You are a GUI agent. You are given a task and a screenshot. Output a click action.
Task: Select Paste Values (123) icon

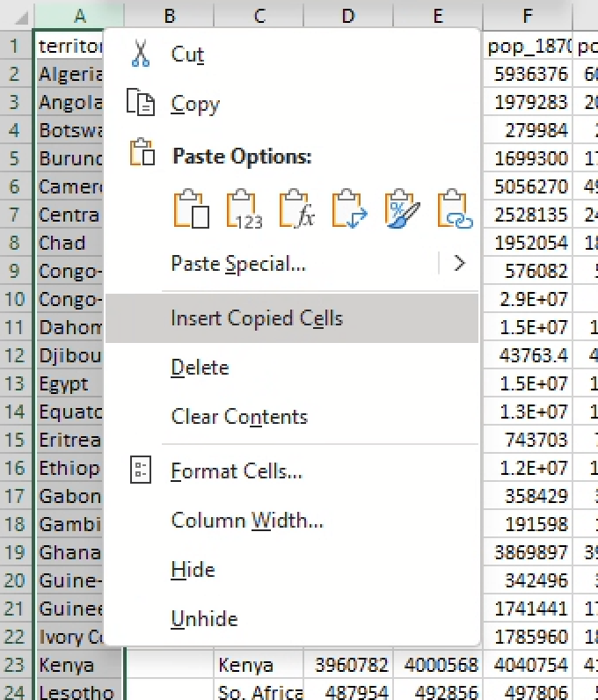point(244,209)
